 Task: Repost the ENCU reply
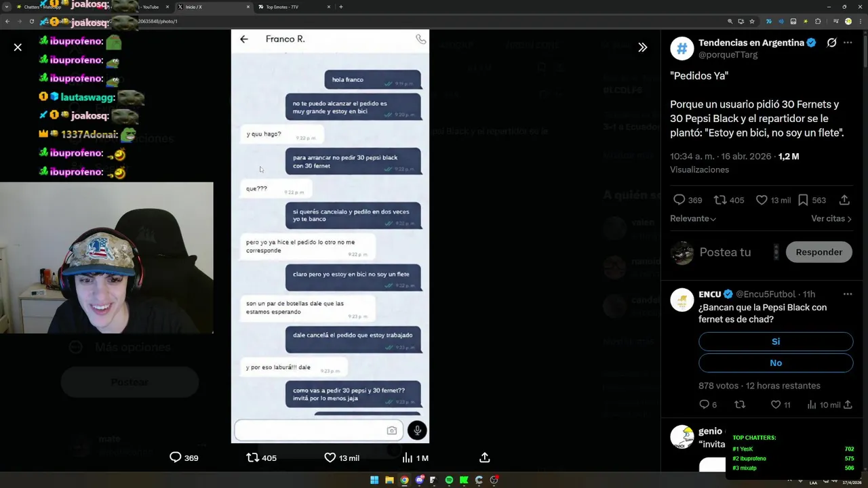(x=740, y=405)
